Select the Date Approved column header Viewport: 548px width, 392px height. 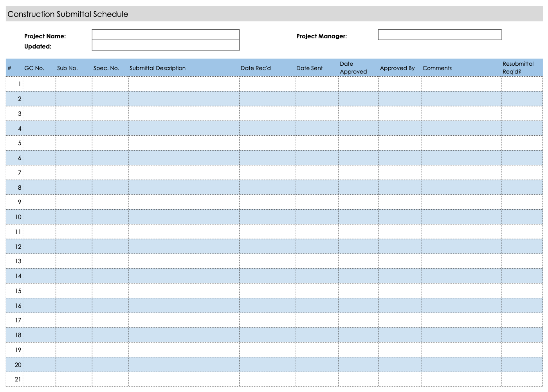[353, 68]
